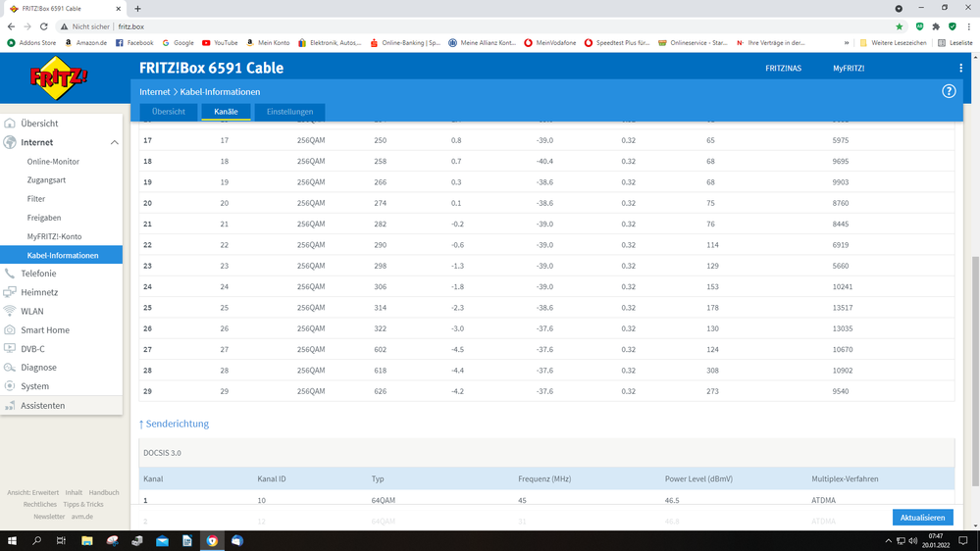Screen dimensions: 980x551
Task: Click the Übersicht home icon in sidebar
Action: (x=10, y=124)
